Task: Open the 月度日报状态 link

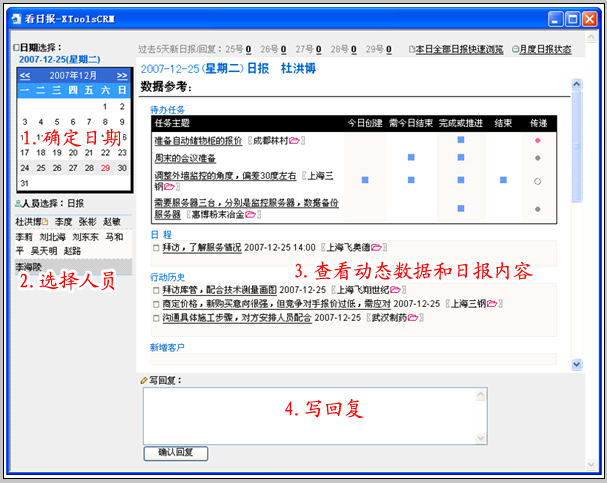Action: pyautogui.click(x=544, y=48)
